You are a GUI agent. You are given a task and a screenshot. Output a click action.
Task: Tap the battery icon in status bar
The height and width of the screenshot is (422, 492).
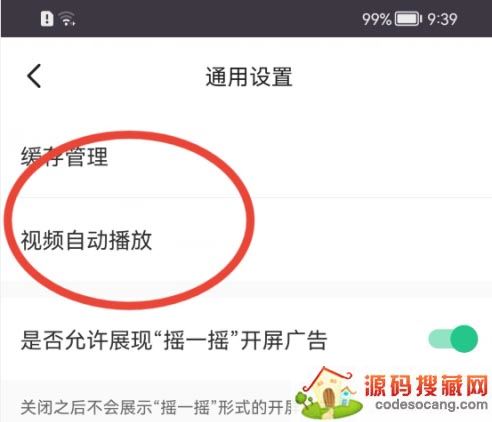[x=408, y=19]
